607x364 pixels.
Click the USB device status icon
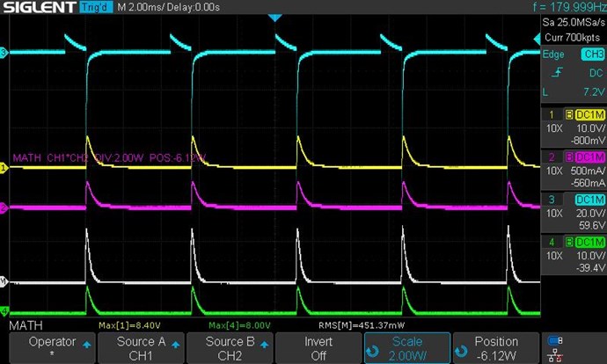coord(555,340)
